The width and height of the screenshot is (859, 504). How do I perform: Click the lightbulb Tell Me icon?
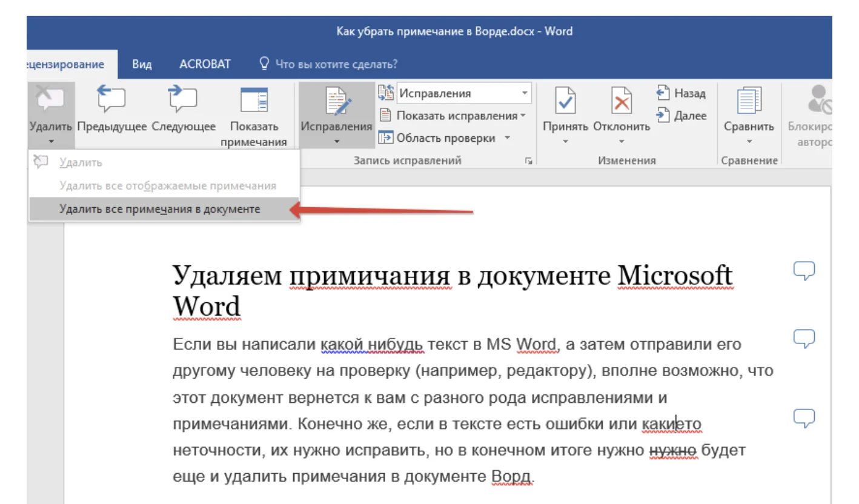tap(264, 64)
